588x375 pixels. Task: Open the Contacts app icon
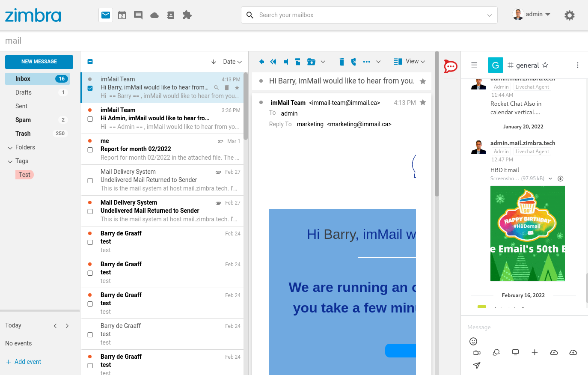170,15
